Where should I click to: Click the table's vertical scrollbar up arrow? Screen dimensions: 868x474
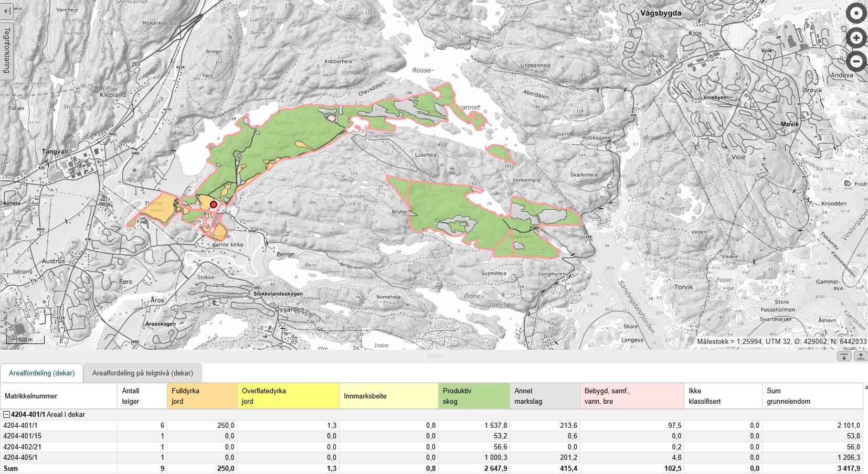click(865, 387)
